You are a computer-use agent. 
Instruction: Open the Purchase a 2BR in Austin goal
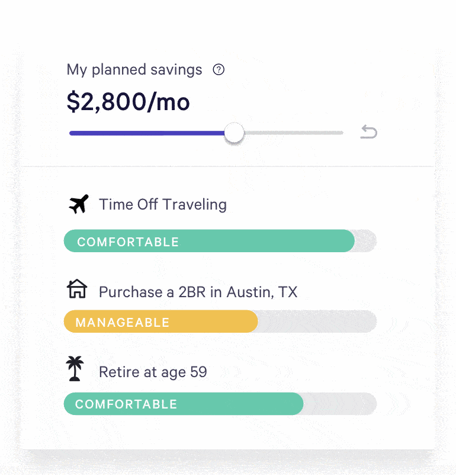click(x=198, y=292)
